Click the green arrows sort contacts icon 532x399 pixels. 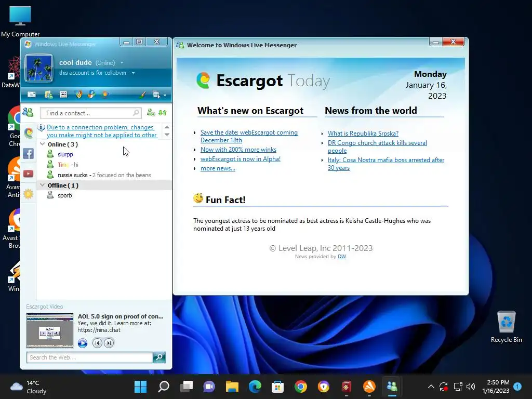pos(163,113)
